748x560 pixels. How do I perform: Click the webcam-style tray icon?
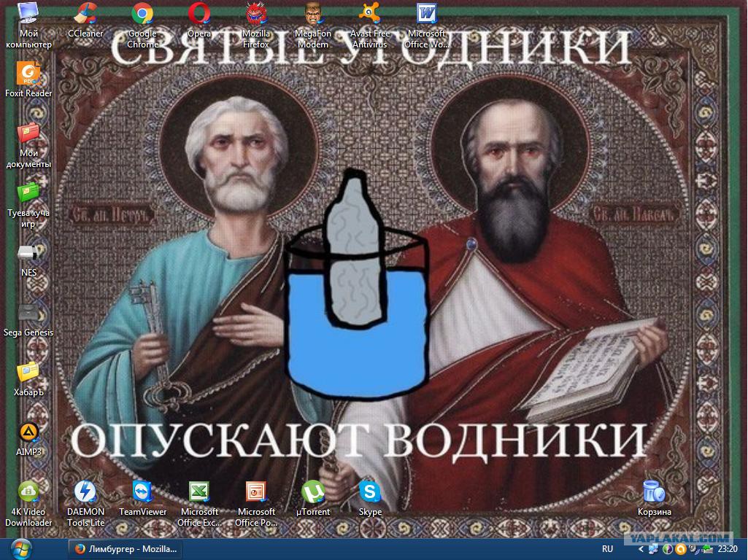pos(693,549)
